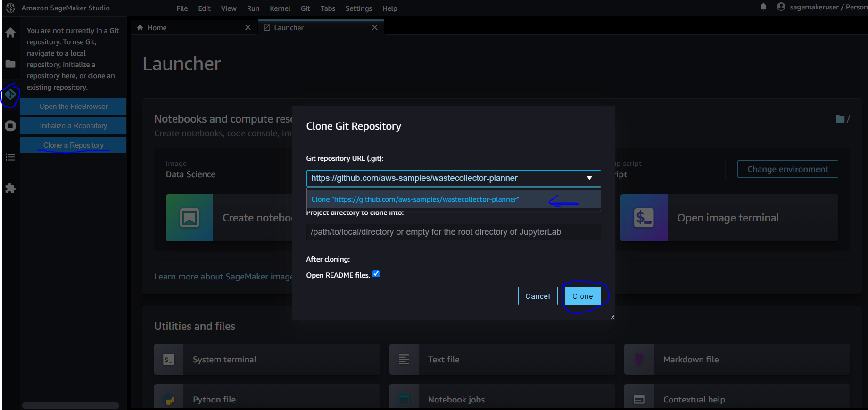Click Open the FileBrowser button
Viewport: 868px width, 410px height.
point(74,107)
